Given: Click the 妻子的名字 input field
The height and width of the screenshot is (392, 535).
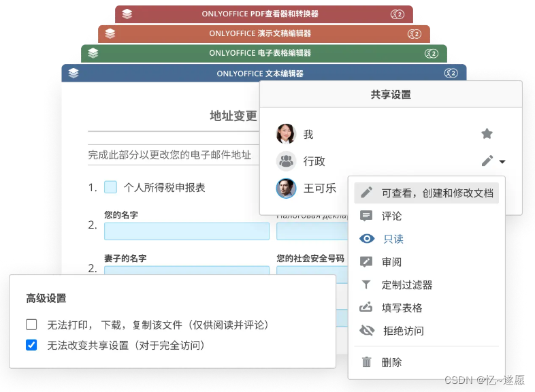Looking at the screenshot, I should 187,270.
